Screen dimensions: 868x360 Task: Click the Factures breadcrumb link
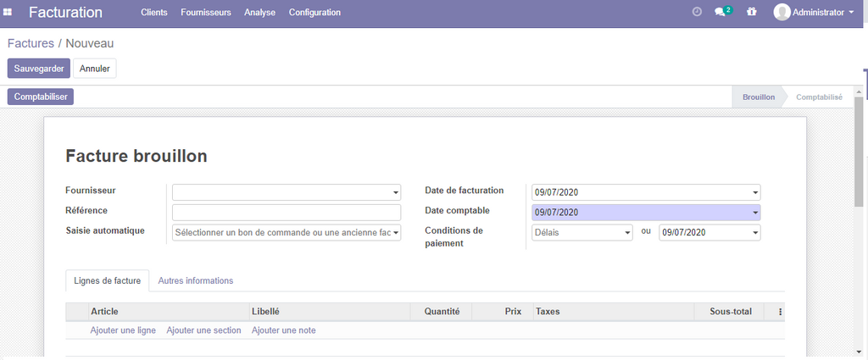31,43
